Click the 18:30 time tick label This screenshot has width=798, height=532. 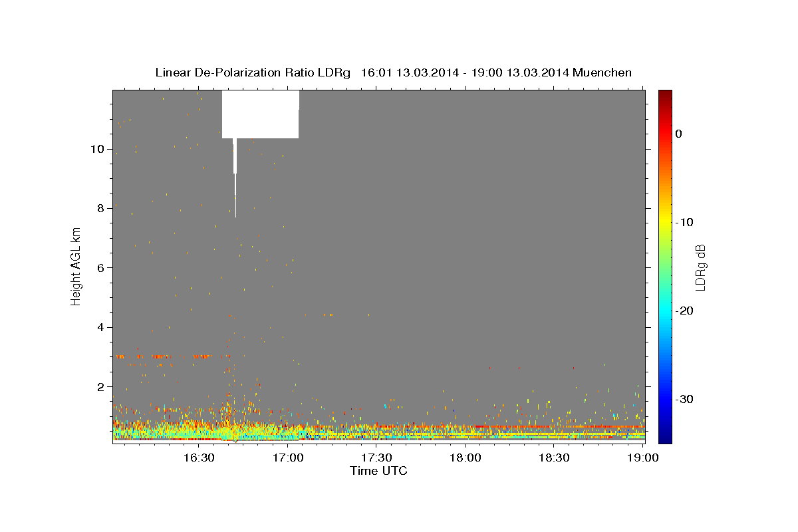point(554,458)
